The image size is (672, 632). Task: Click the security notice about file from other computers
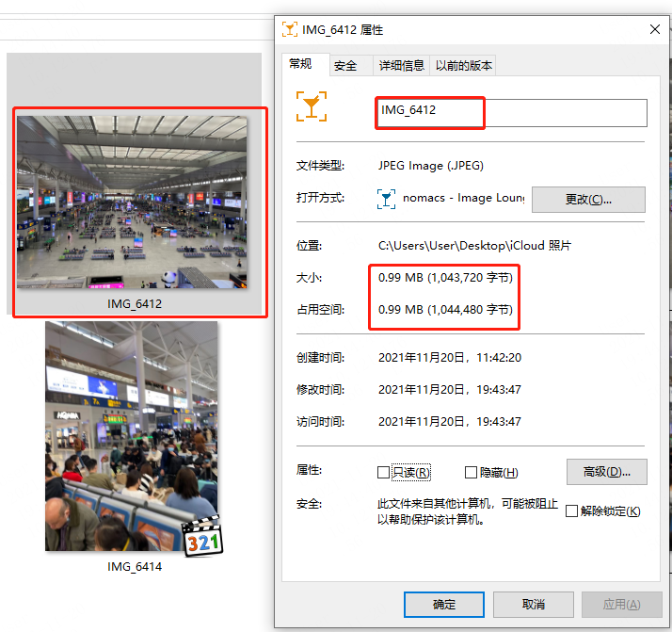coord(468,511)
